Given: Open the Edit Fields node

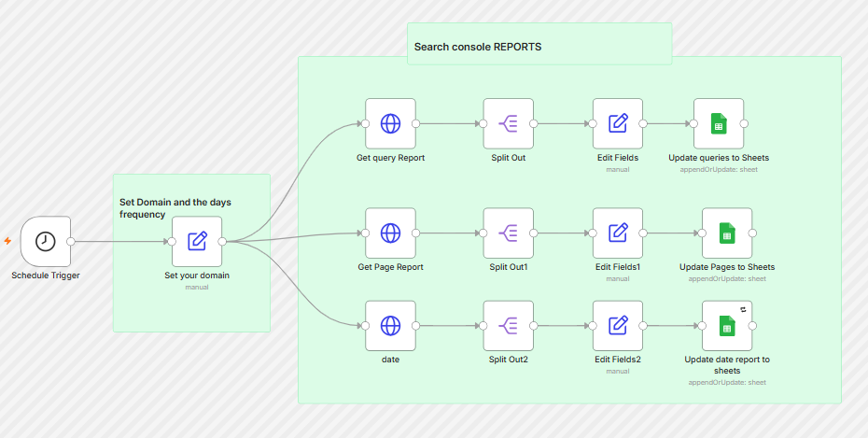Looking at the screenshot, I should click(x=618, y=123).
